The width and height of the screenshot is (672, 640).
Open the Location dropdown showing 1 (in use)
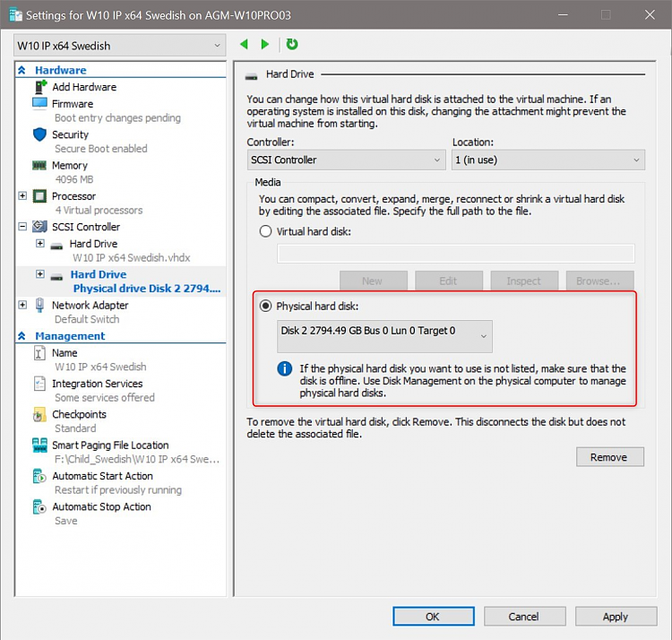tap(548, 160)
